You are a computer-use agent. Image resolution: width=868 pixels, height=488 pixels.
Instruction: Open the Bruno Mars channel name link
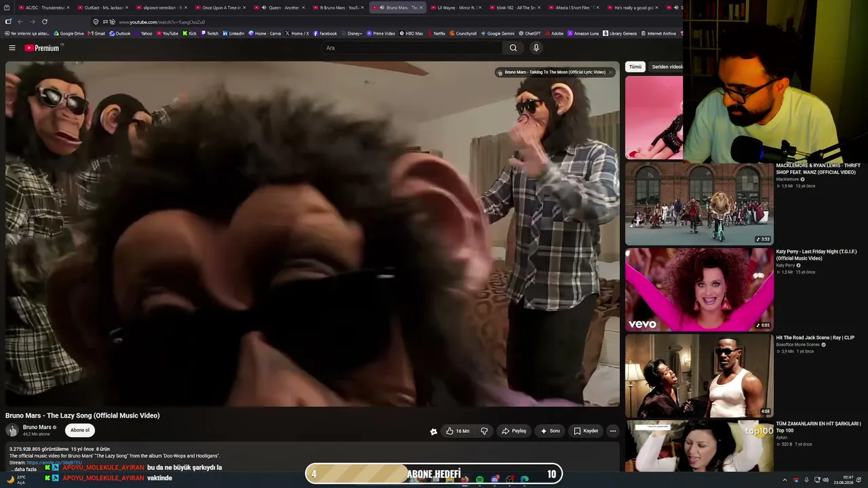tap(37, 428)
